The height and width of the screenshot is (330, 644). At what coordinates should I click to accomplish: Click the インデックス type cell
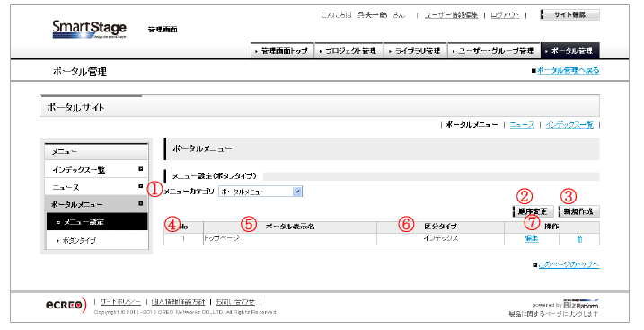[x=441, y=239]
